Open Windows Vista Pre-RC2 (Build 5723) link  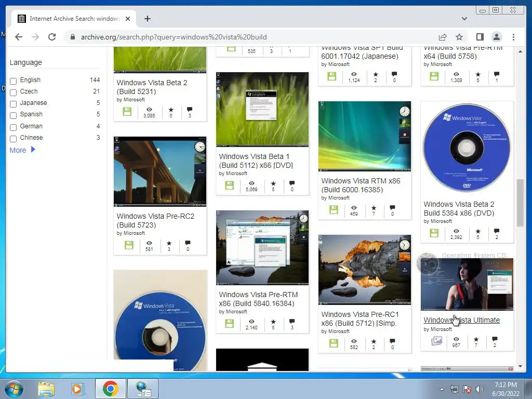point(155,220)
